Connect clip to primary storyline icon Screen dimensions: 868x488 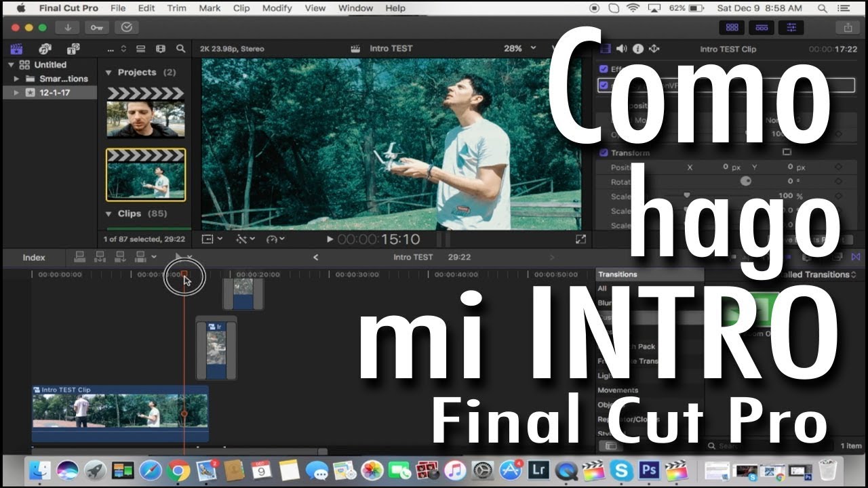pos(79,257)
